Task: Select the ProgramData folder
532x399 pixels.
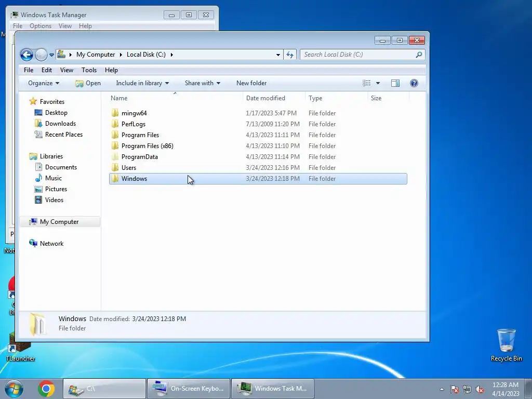Action: tap(258, 156)
